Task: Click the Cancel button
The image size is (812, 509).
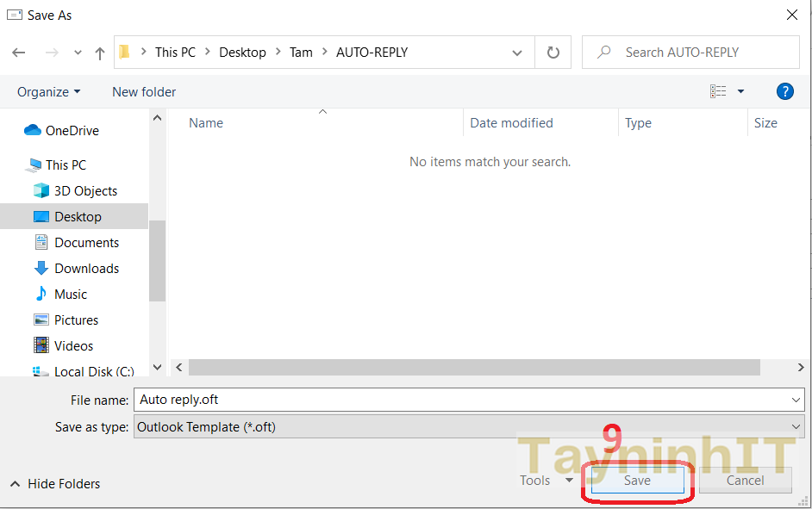Action: 745,481
